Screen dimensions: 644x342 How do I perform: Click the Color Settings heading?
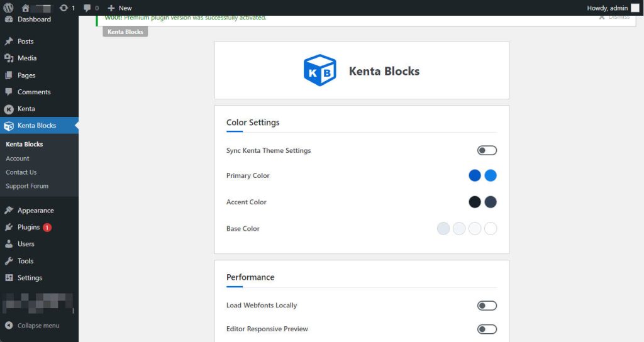point(253,123)
